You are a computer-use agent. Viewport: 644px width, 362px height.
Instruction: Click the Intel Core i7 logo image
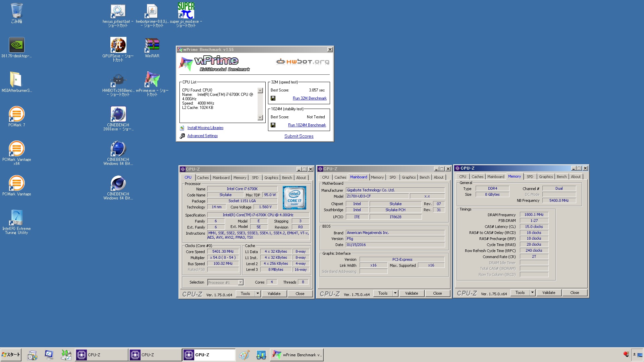pyautogui.click(x=294, y=198)
